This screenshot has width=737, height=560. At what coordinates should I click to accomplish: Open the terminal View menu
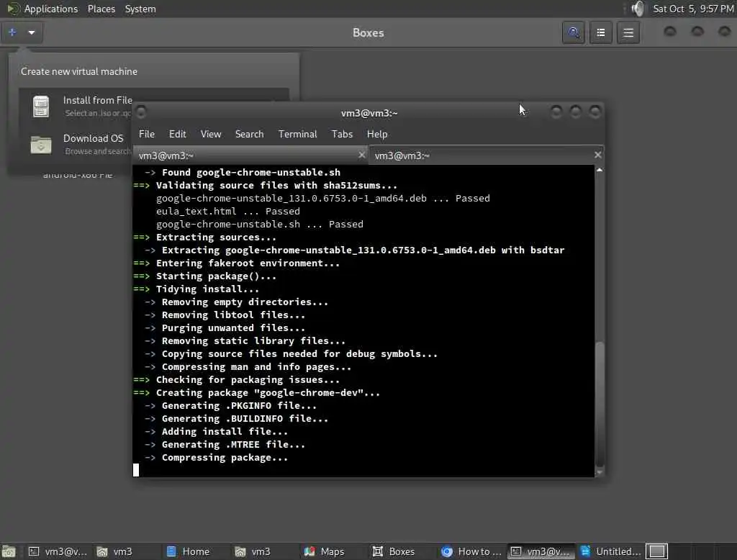pyautogui.click(x=211, y=134)
